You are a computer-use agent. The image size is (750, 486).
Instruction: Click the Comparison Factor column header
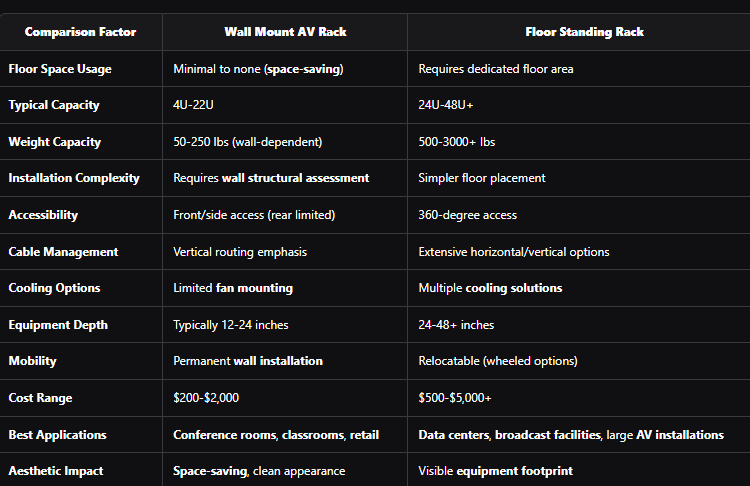coord(80,32)
